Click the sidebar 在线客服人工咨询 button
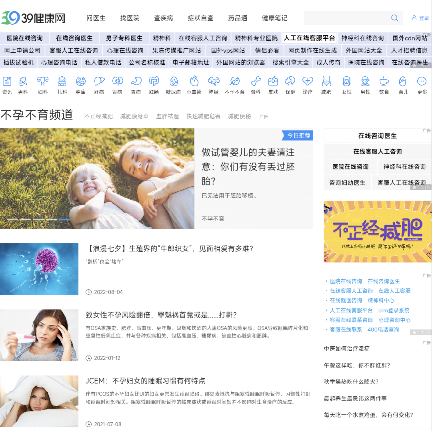This screenshot has width=432, height=431. pyautogui.click(x=377, y=151)
